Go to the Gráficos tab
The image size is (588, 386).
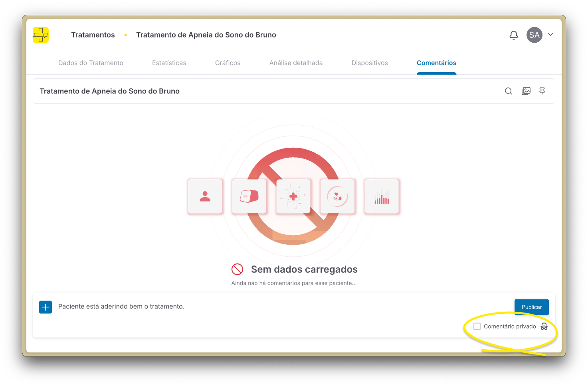(x=228, y=63)
